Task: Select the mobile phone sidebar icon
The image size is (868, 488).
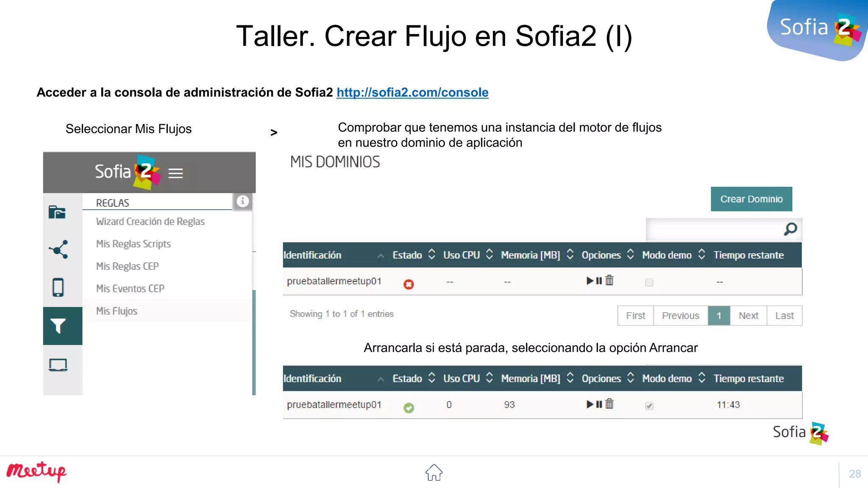Action: 58,287
